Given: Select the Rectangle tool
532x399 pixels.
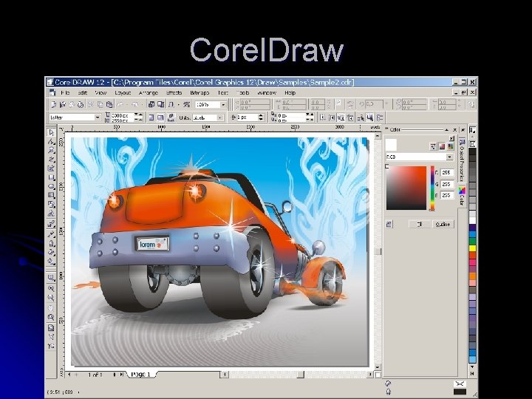Looking at the screenshot, I should [51, 177].
